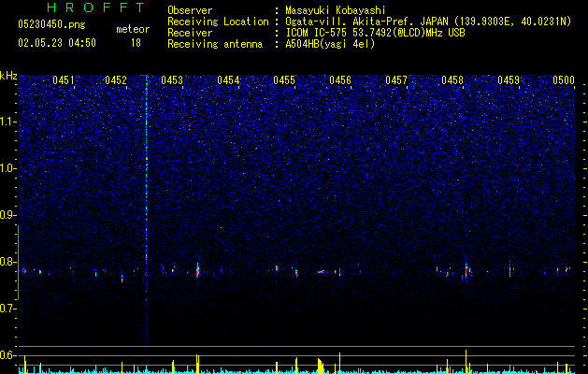Click the 0.9 kHz axis label

pos(7,215)
